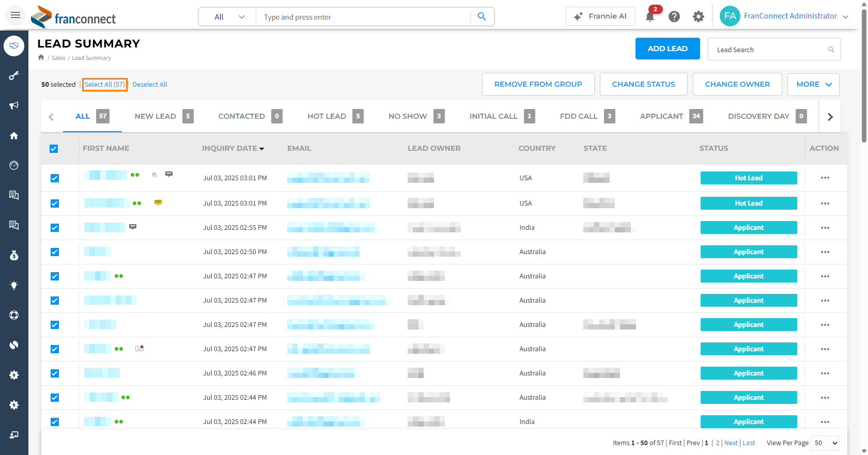The height and width of the screenshot is (455, 868).
Task: Click the Select All (57) link
Action: click(105, 84)
